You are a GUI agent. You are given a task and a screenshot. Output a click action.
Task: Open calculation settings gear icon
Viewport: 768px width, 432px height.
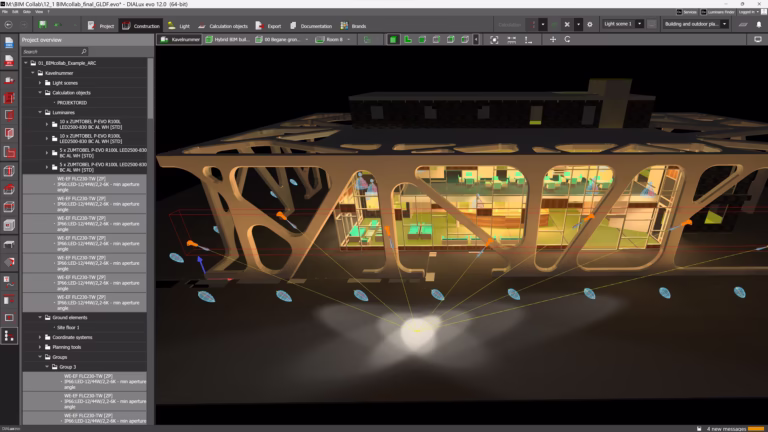(x=589, y=24)
